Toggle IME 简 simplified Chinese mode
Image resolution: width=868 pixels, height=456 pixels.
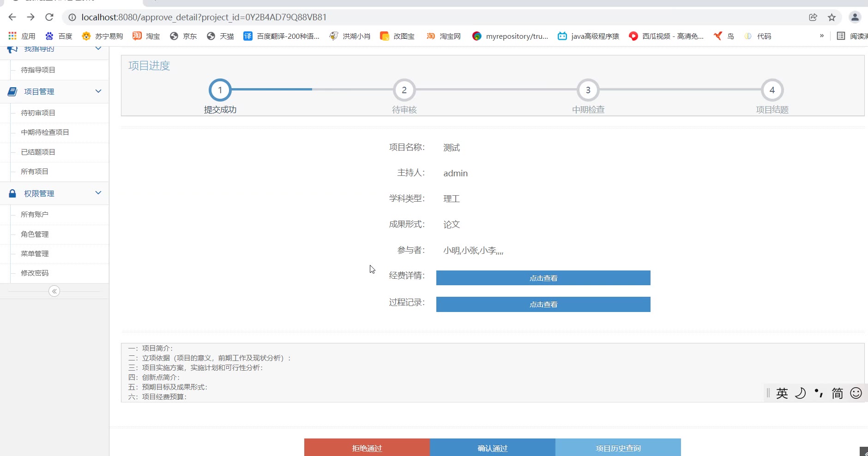pos(837,393)
